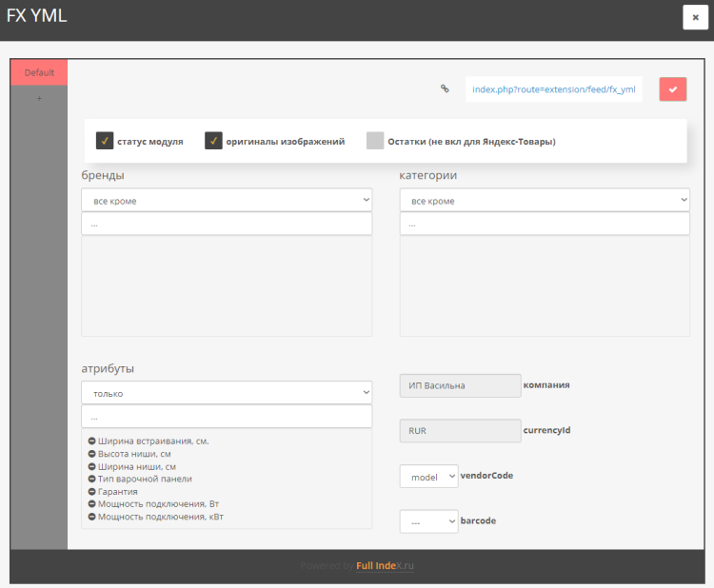The image size is (714, 588).
Task: Open the Full IndeX.ru link
Action: [386, 565]
